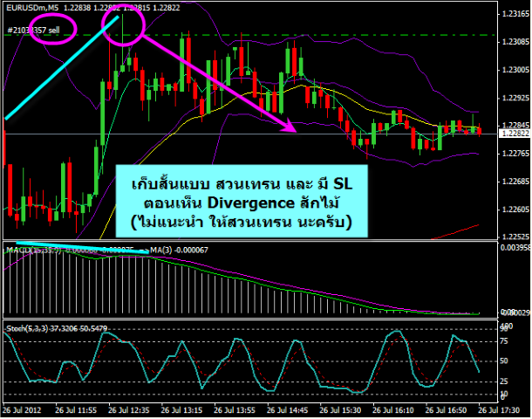Click the 1.22925 price axis label
532x419 pixels.
coord(515,98)
